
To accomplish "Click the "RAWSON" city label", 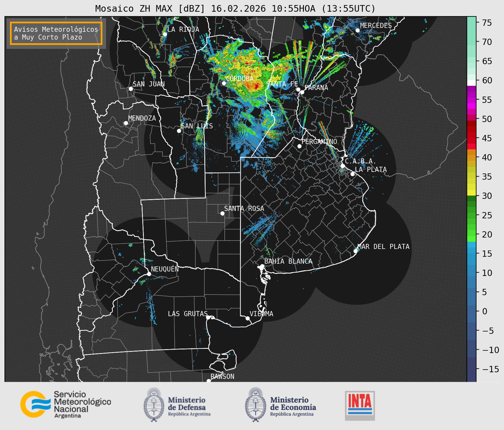I will (x=223, y=376).
